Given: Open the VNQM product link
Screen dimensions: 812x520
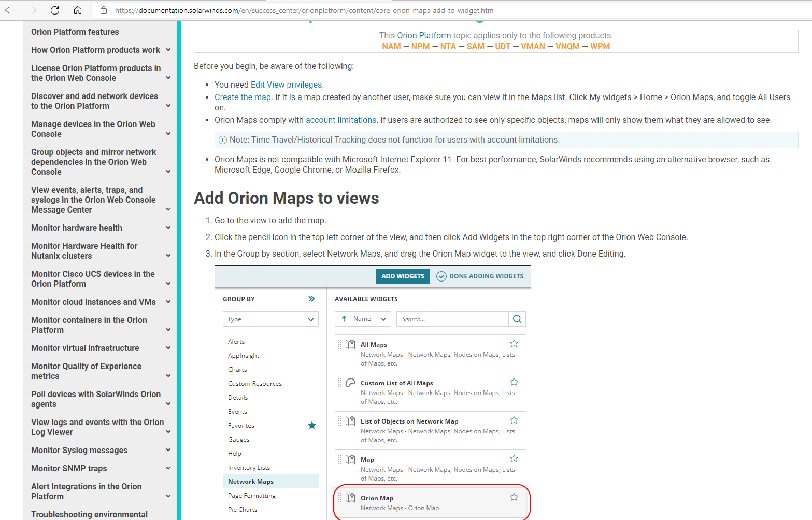Looking at the screenshot, I should point(567,46).
